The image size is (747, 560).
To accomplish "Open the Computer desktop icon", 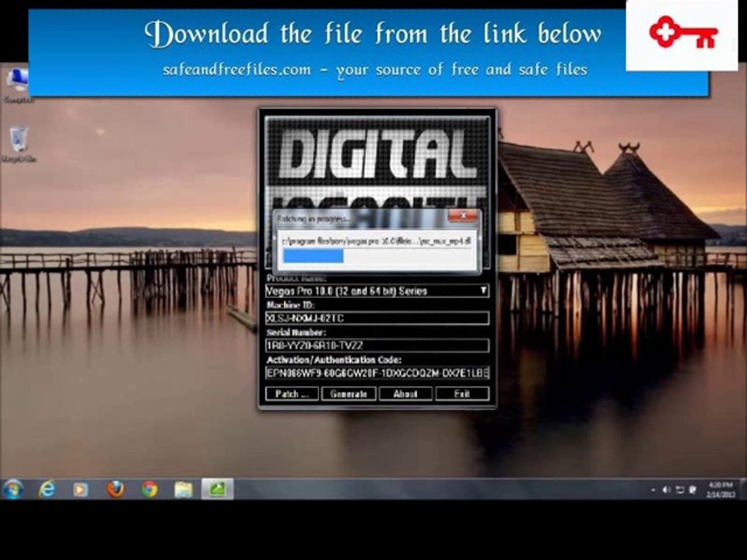I will (x=18, y=86).
